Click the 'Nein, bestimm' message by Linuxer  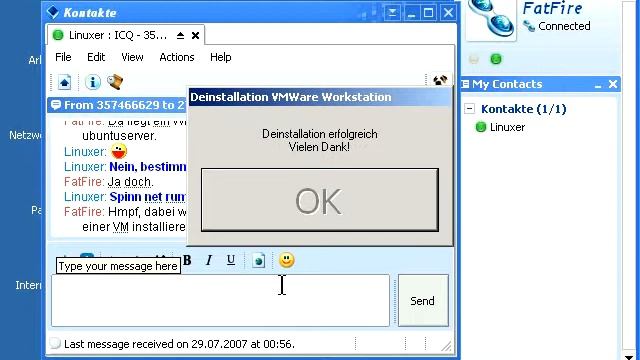point(148,167)
